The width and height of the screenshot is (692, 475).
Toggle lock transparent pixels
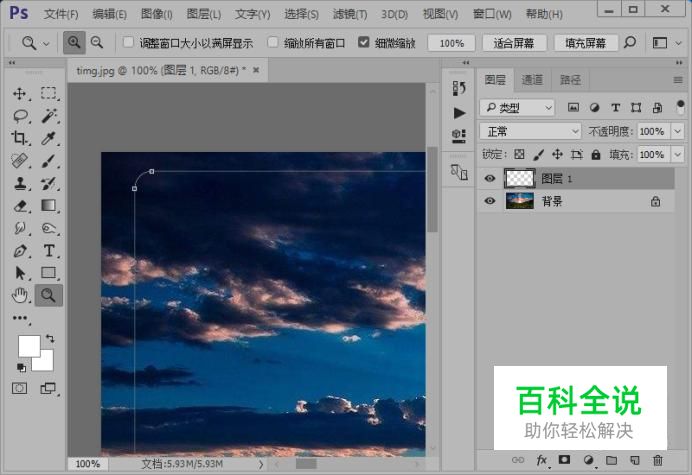[x=519, y=154]
